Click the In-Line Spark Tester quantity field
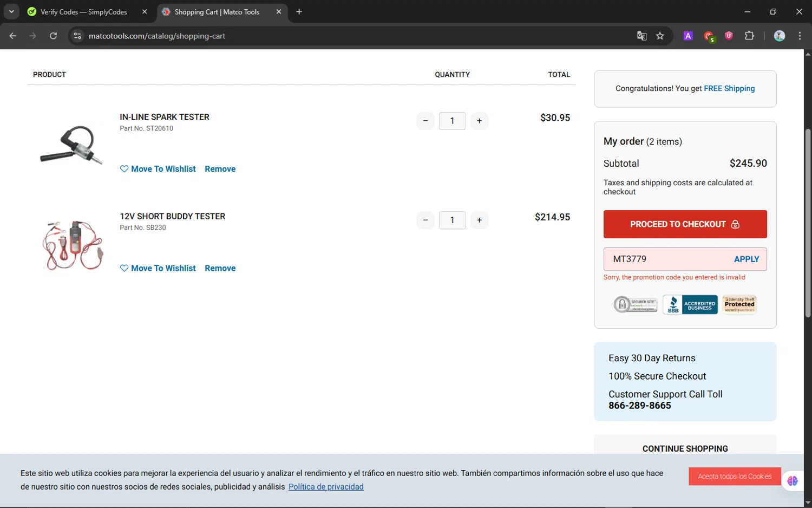This screenshot has width=812, height=508. [x=453, y=121]
